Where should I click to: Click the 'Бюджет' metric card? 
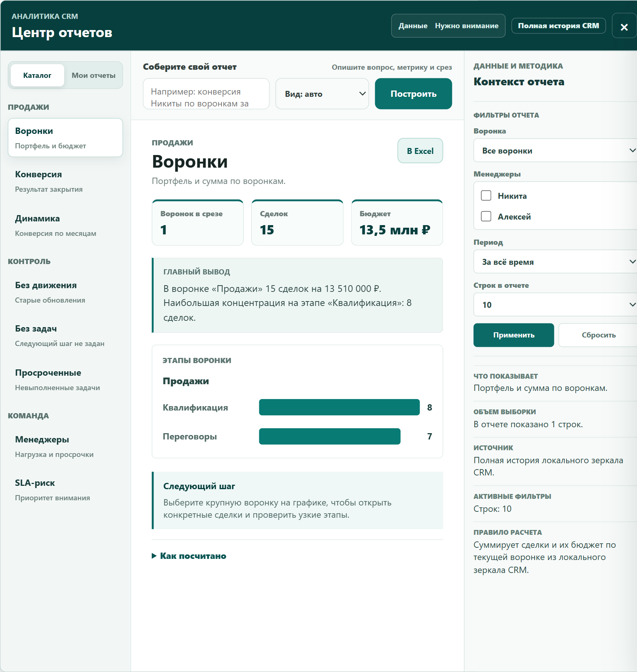click(397, 223)
